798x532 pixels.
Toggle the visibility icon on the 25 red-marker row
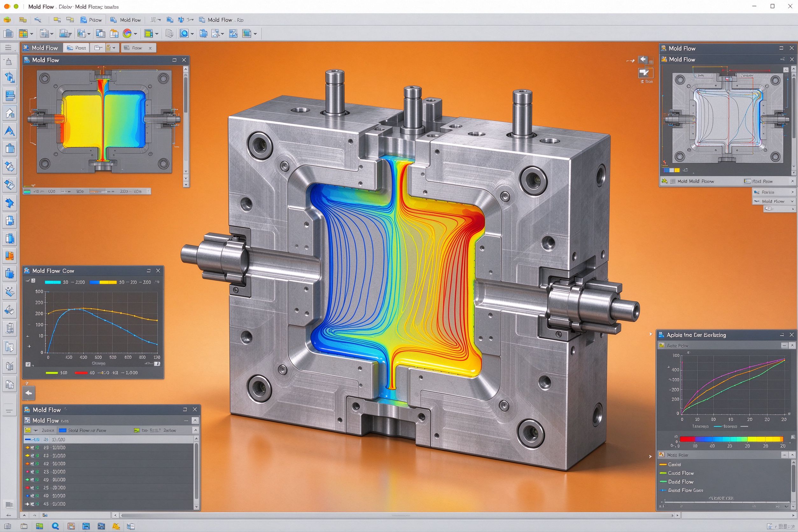32,487
